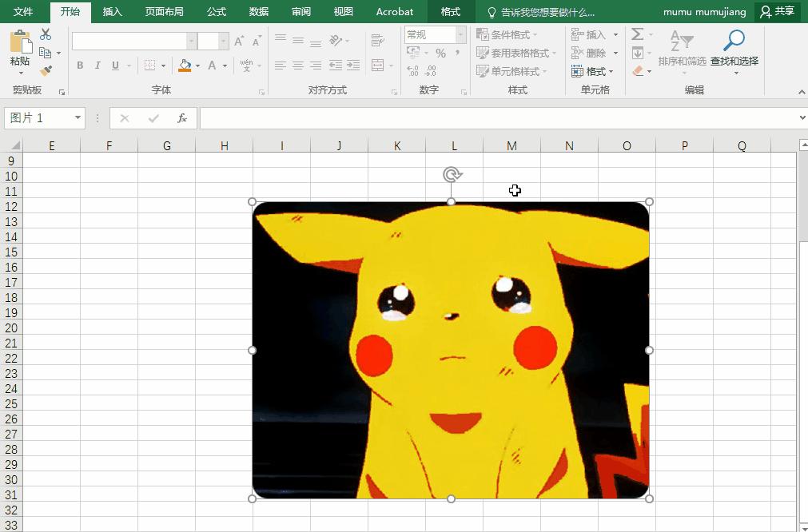The image size is (808, 532).
Task: Open the 页面布局 tab
Action: tap(164, 12)
